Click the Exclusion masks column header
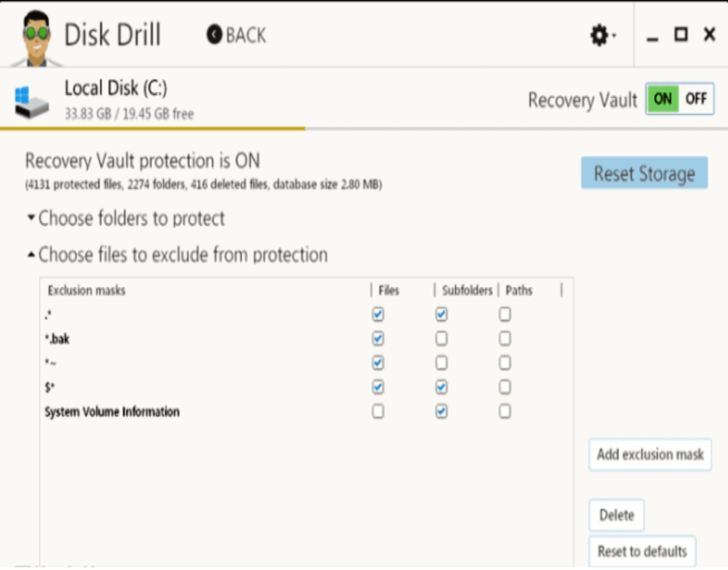 coord(86,291)
